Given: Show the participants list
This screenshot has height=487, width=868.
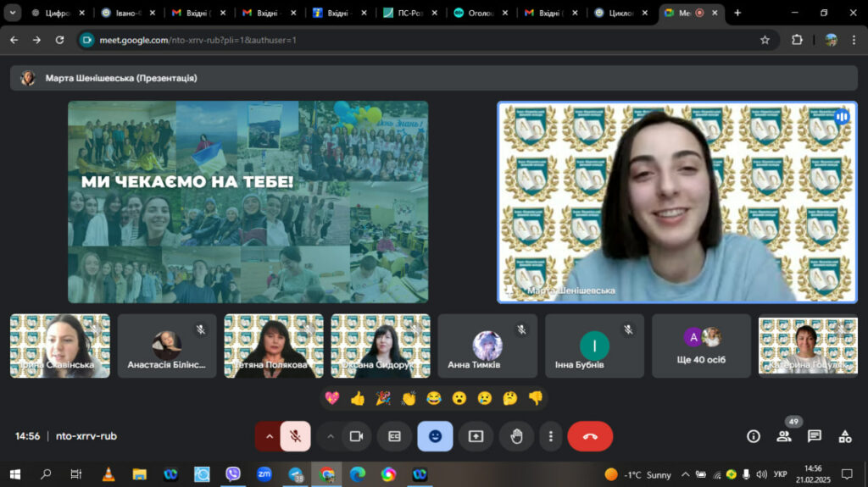Looking at the screenshot, I should pos(784,436).
